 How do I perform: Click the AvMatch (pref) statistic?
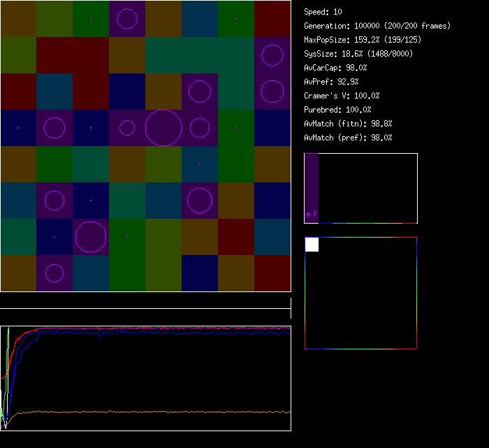(x=348, y=138)
